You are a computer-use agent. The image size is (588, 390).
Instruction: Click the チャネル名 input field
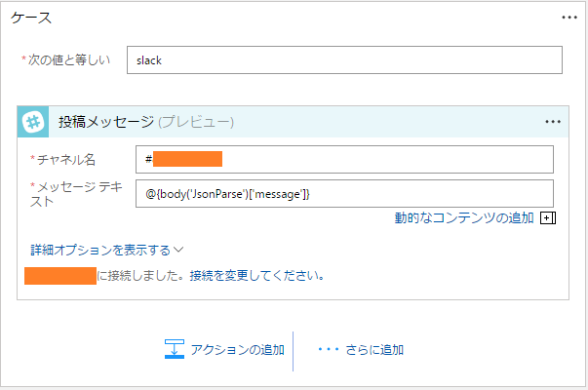tap(344, 159)
